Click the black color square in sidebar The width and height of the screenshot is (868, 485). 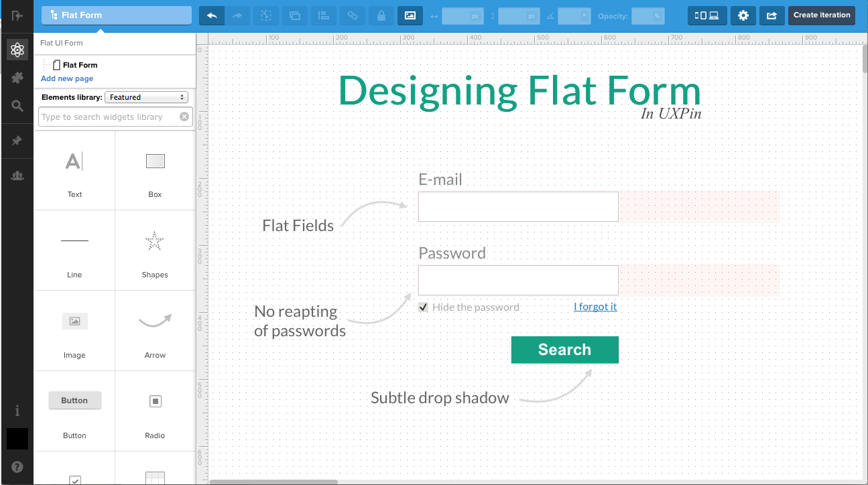click(x=17, y=439)
